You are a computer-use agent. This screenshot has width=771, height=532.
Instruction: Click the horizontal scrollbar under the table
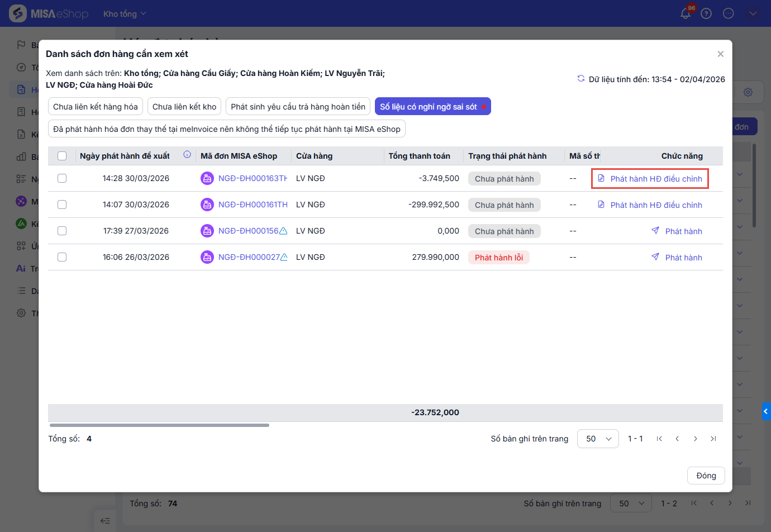pyautogui.click(x=159, y=425)
